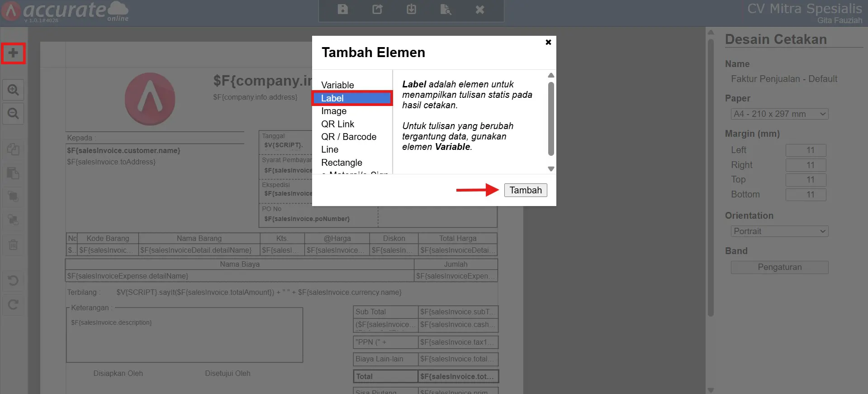Click the Left margin input field
This screenshot has width=868, height=394.
point(806,150)
